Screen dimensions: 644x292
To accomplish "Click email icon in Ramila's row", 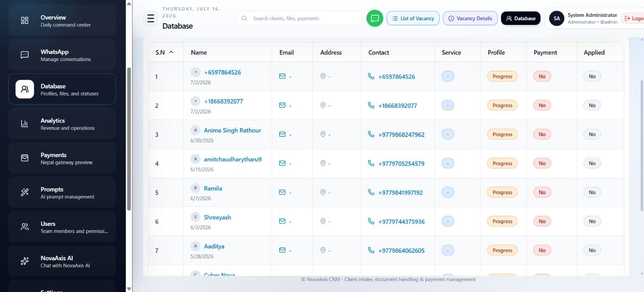I will [282, 192].
